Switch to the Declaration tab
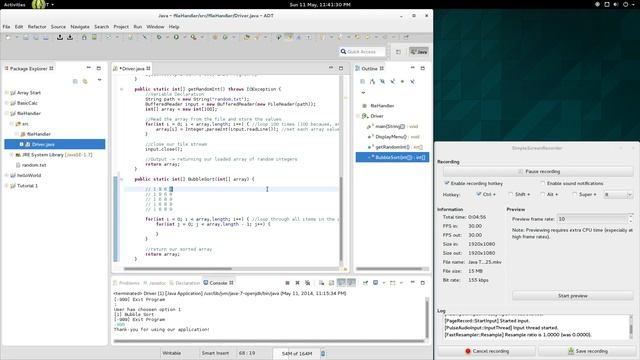 (x=184, y=283)
